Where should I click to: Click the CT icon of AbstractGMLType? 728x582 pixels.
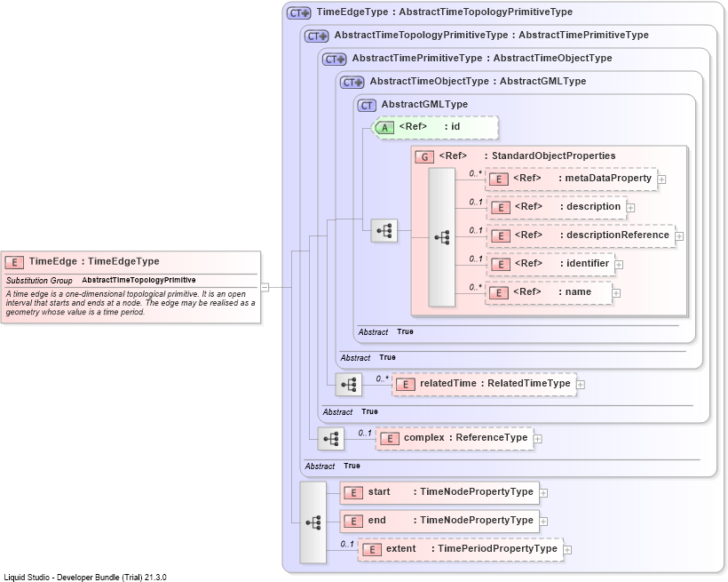(x=367, y=106)
